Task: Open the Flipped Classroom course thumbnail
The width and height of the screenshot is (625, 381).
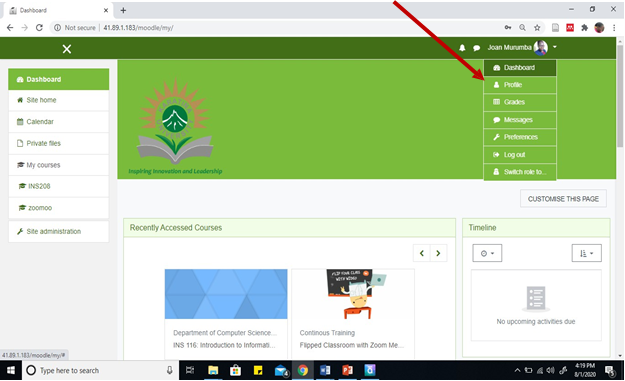Action: point(353,294)
